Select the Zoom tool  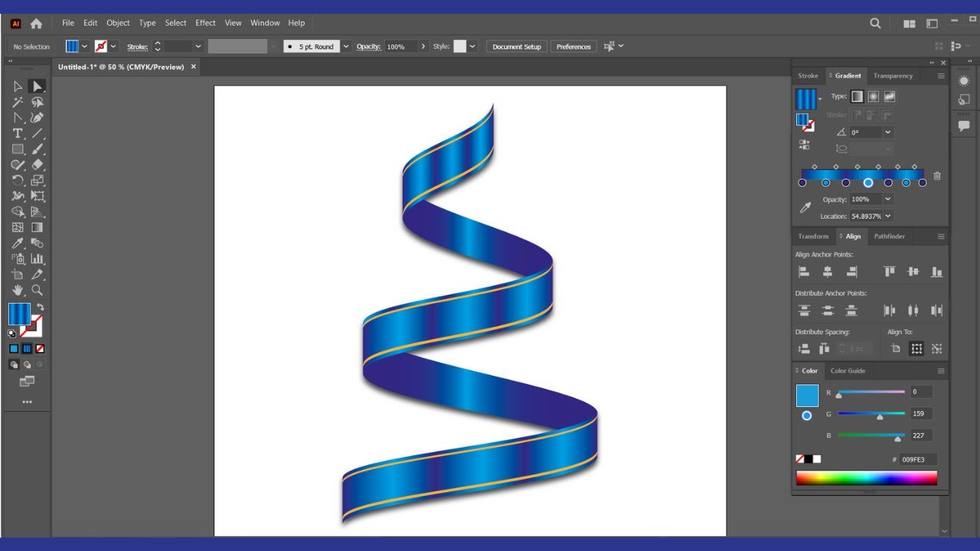pyautogui.click(x=37, y=290)
